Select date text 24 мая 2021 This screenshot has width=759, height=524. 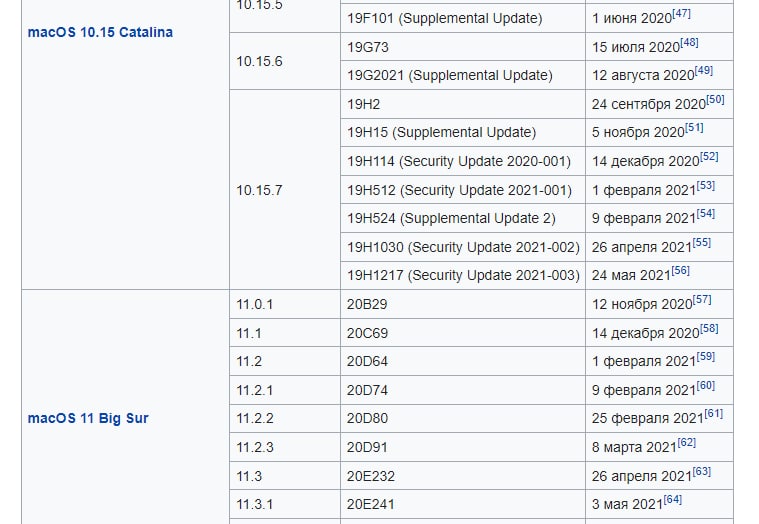point(631,276)
